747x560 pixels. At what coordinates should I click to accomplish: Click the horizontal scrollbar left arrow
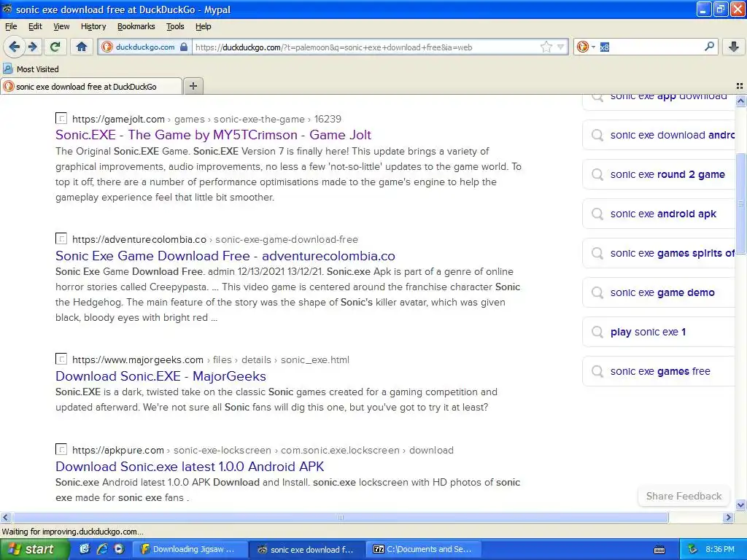(x=5, y=517)
